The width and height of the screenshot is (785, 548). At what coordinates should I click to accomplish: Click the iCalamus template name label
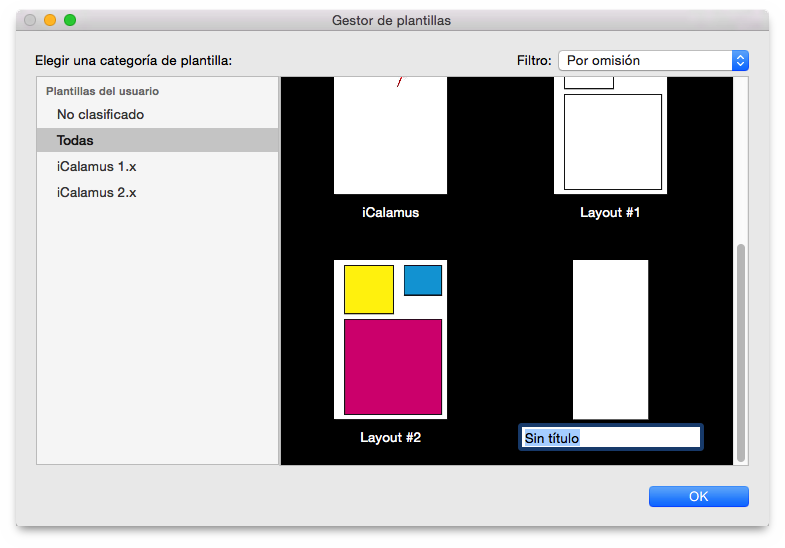pyautogui.click(x=390, y=213)
